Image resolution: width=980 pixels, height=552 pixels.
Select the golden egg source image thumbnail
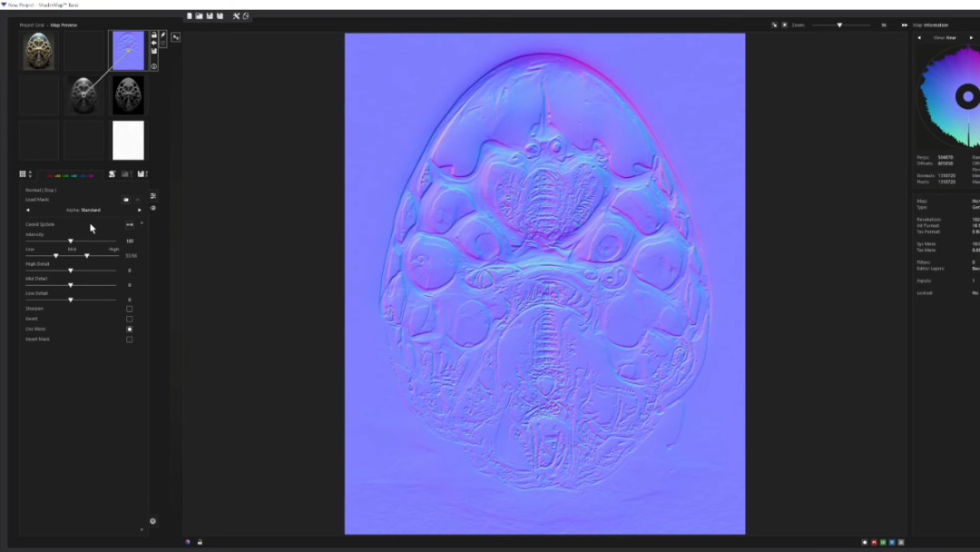[39, 51]
